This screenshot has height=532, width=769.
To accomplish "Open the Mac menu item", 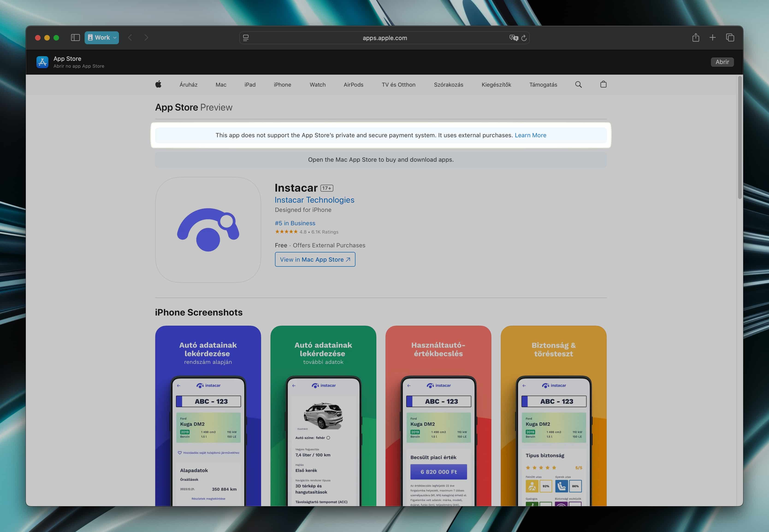I will click(x=221, y=85).
